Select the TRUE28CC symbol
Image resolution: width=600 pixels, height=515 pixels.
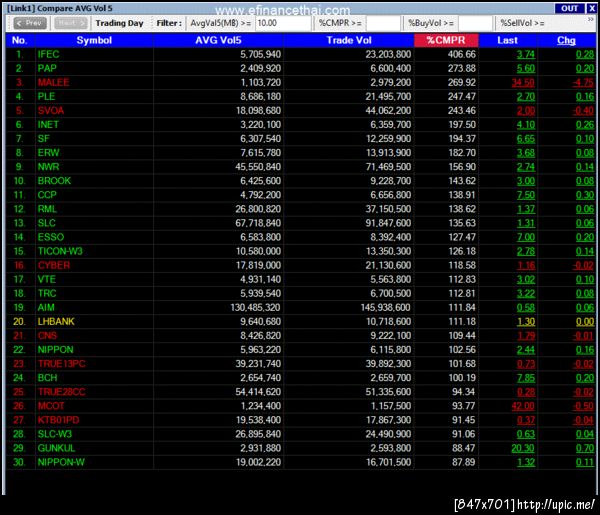point(61,392)
